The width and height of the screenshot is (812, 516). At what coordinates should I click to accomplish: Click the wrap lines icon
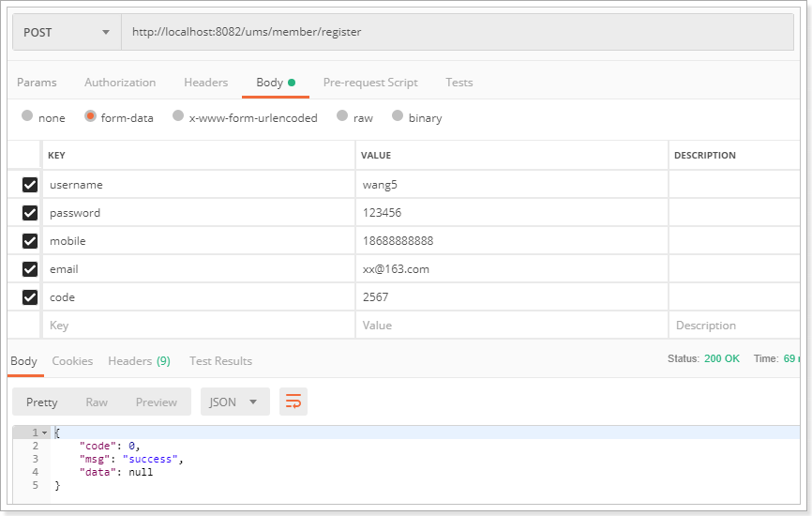[x=293, y=402]
